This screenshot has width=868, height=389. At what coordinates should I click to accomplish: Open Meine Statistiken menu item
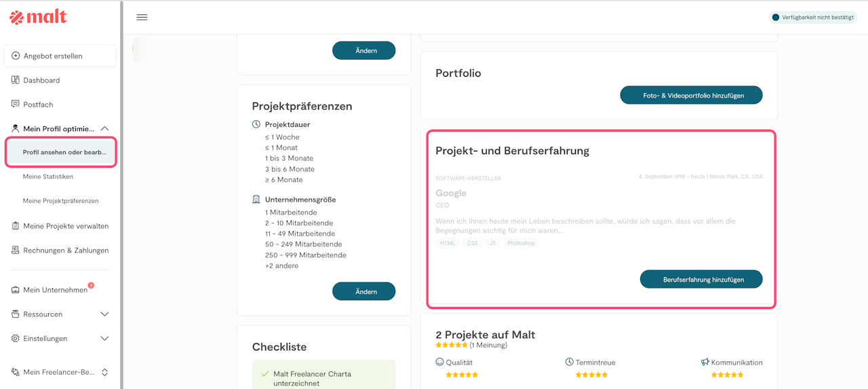point(48,177)
